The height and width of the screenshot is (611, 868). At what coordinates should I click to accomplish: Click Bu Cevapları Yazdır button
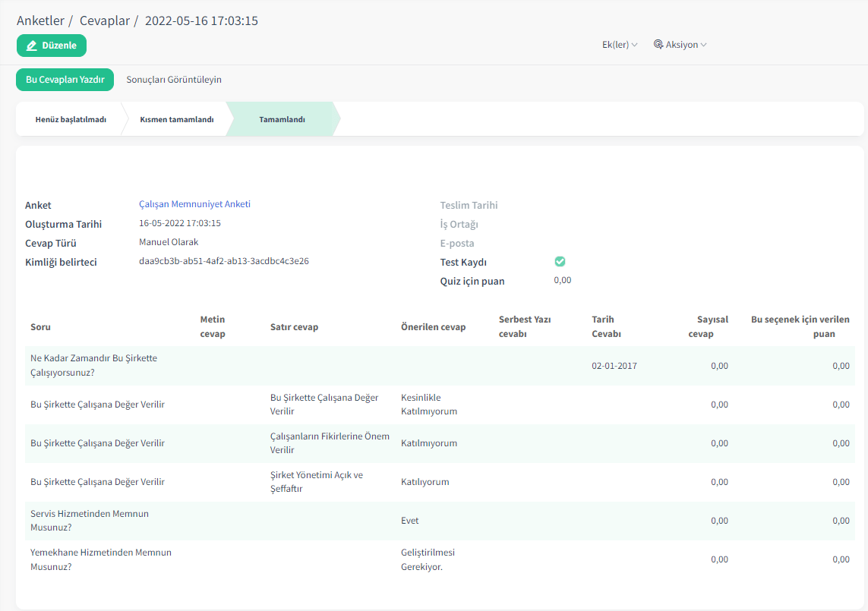pyautogui.click(x=65, y=80)
